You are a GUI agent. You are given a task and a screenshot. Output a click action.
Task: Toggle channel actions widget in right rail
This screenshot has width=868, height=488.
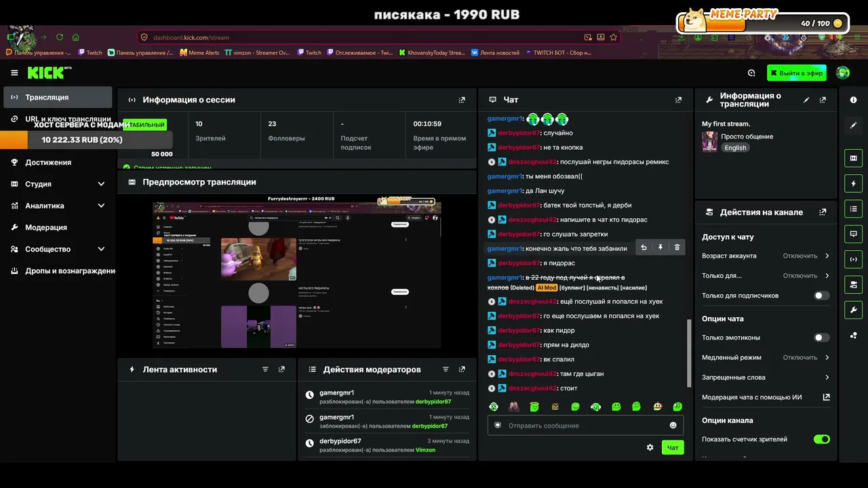[853, 285]
